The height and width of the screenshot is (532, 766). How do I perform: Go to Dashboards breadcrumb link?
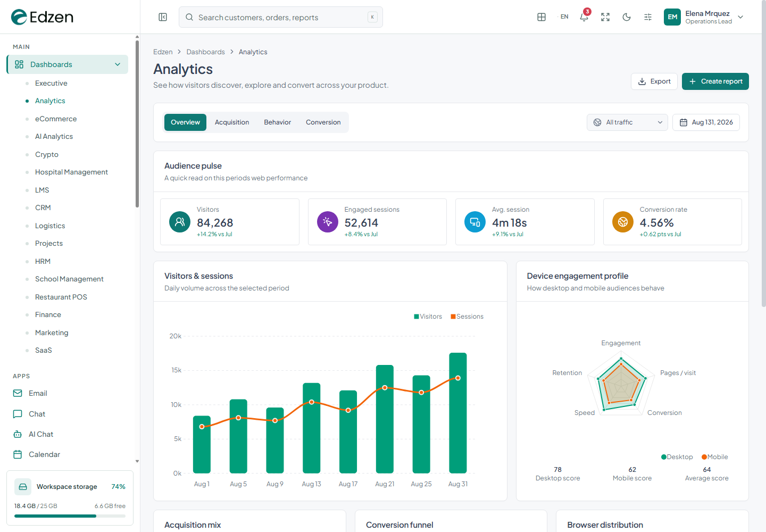[205, 52]
